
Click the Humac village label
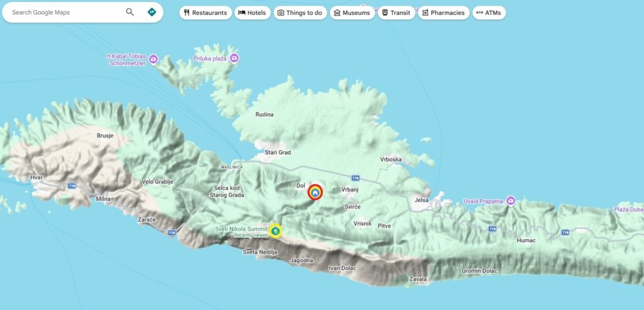tap(526, 240)
